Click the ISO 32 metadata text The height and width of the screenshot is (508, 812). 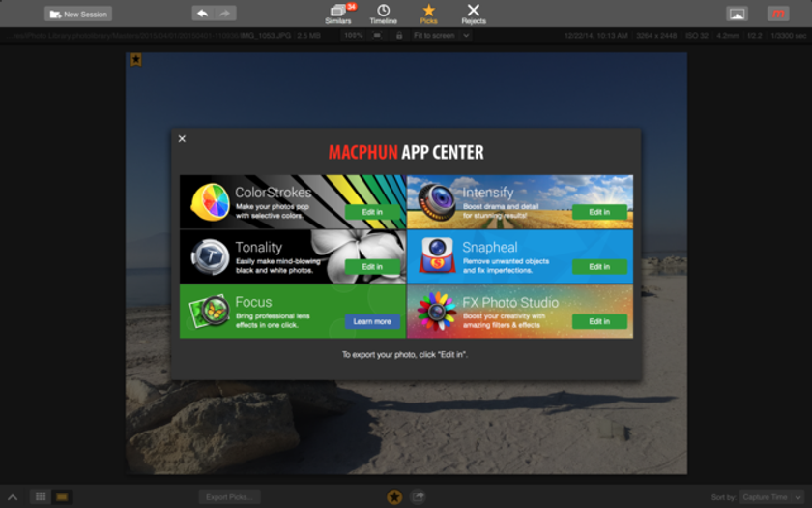point(697,35)
